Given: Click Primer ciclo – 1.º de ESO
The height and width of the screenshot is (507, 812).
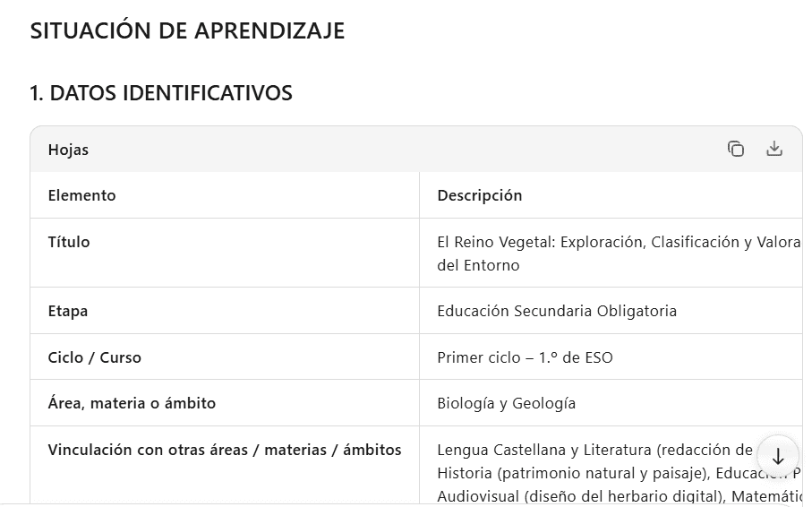Looking at the screenshot, I should 526,357.
